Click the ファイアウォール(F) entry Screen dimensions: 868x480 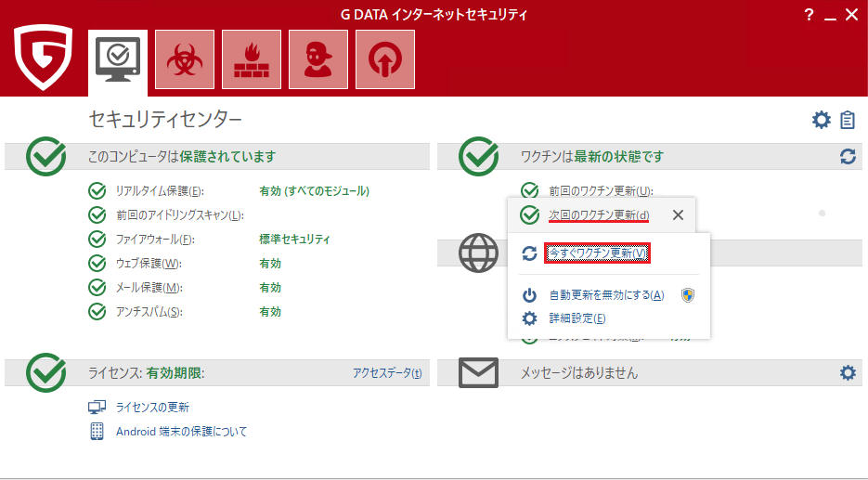coord(155,240)
